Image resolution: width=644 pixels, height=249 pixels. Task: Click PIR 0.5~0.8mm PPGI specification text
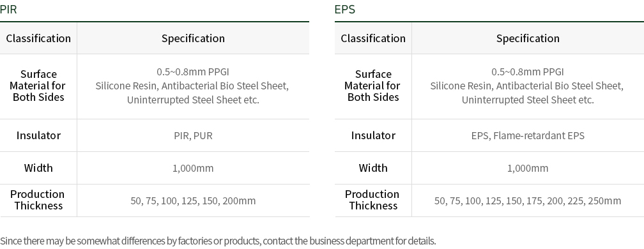coord(193,72)
